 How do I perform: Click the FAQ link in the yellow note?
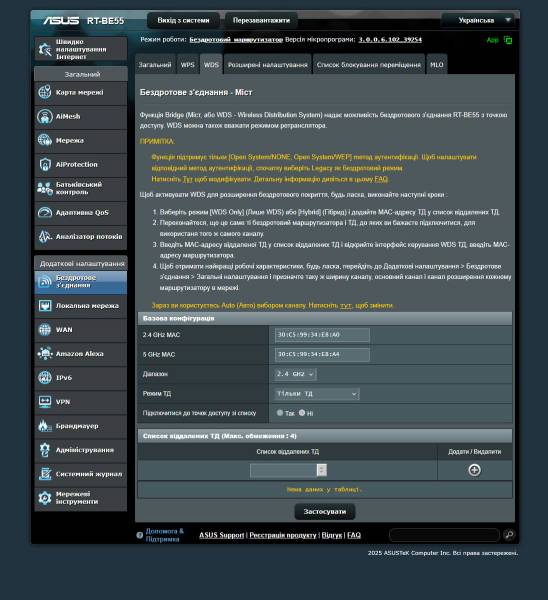coord(381,179)
